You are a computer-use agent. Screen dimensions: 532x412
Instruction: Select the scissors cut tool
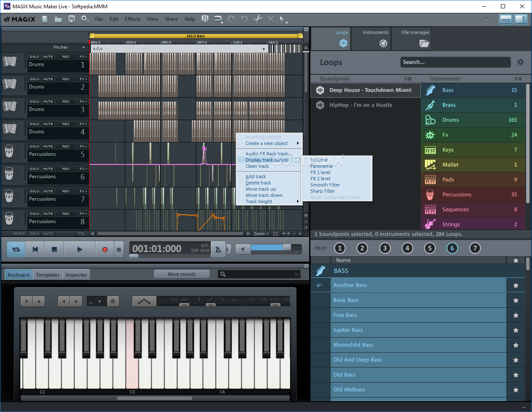point(258,19)
